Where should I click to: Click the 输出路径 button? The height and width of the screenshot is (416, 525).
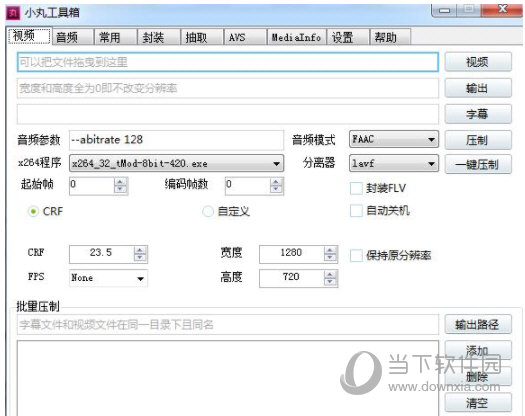(478, 324)
